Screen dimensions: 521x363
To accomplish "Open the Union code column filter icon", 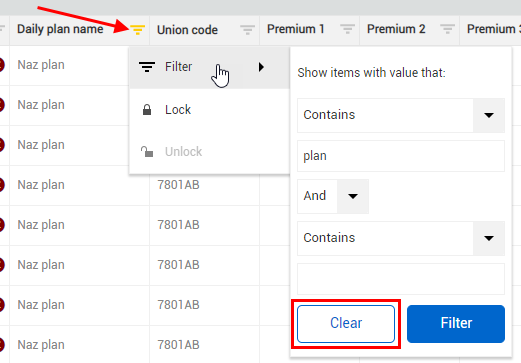I will (x=247, y=30).
